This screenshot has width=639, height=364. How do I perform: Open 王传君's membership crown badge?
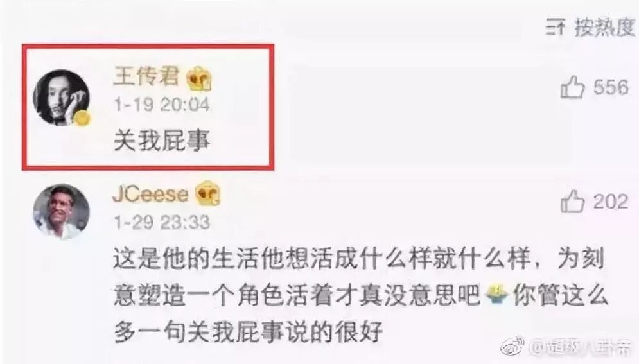(199, 78)
